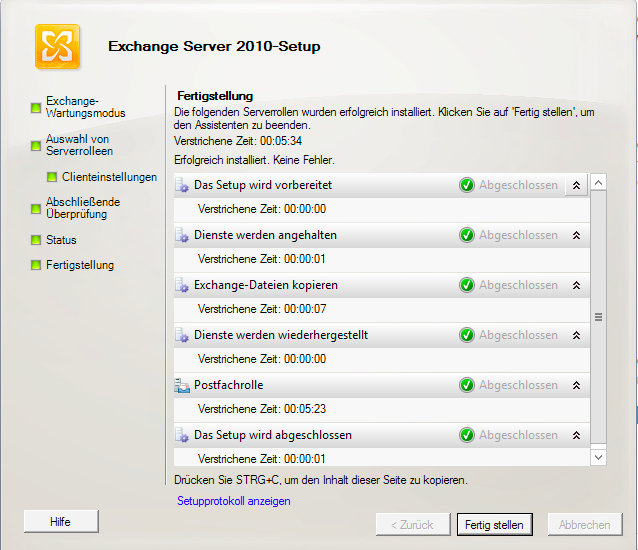Click the Exchange Server logo icon
The height and width of the screenshot is (550, 638).
tap(57, 46)
